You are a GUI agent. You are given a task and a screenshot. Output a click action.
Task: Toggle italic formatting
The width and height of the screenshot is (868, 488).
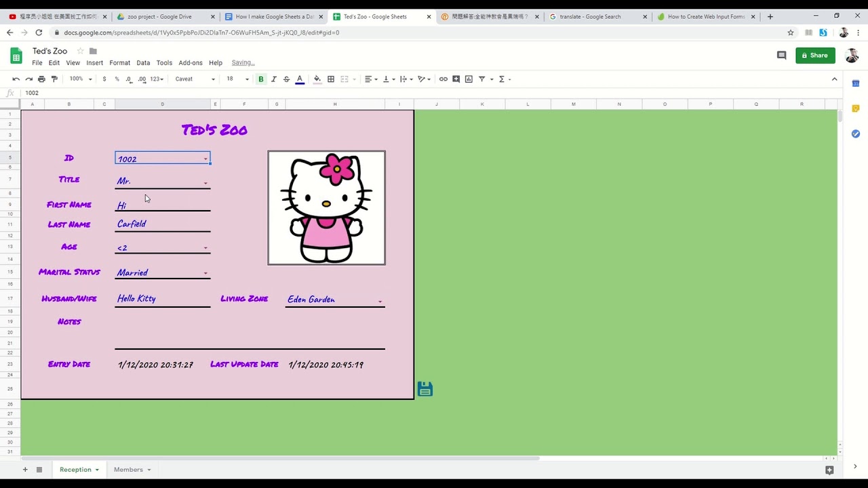274,79
